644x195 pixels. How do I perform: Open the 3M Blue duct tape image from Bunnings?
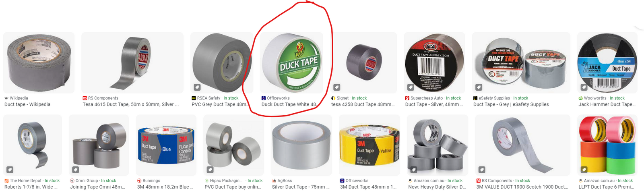[x=166, y=145]
